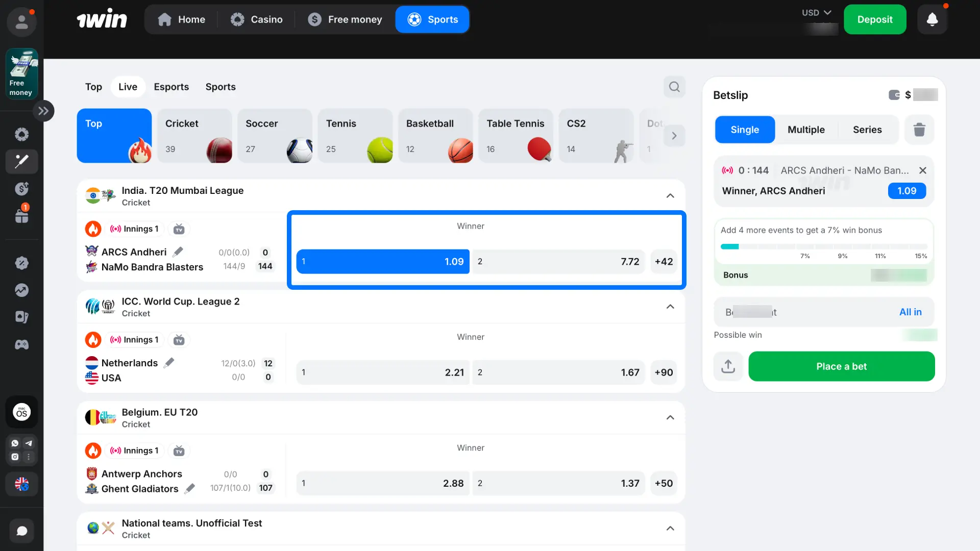Switch the betslip to Series mode
This screenshot has width=980, height=551.
[867, 130]
